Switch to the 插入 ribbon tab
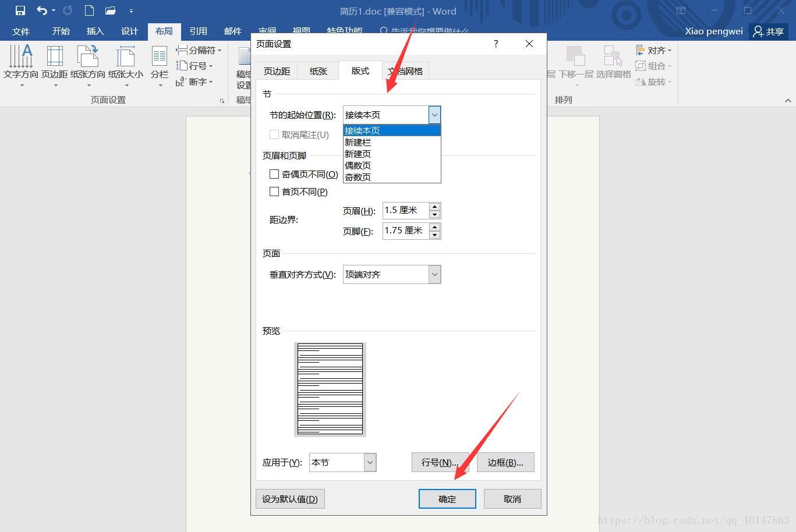This screenshot has height=532, width=796. coord(95,31)
